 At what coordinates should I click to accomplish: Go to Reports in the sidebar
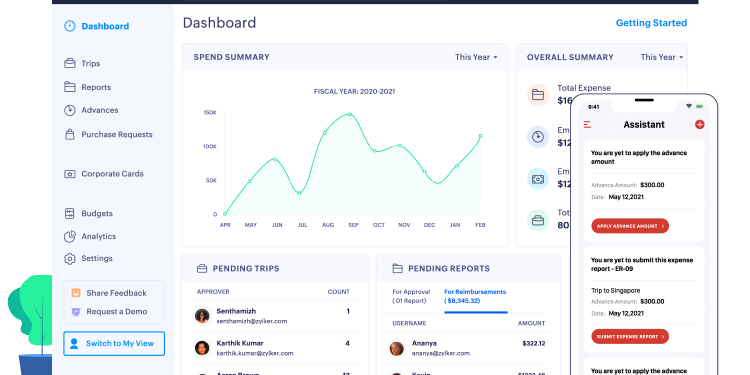coord(96,87)
